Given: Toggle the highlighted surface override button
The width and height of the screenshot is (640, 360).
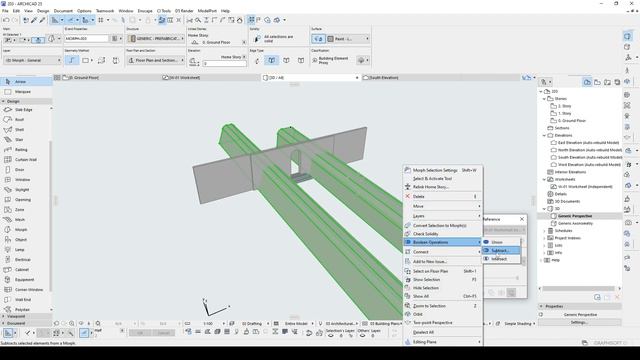Looking at the screenshot, I should click(318, 39).
